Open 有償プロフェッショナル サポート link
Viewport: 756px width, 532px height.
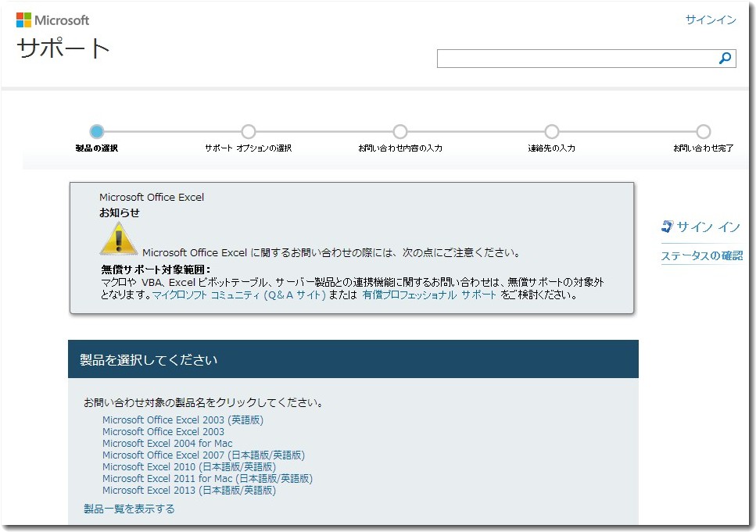429,295
